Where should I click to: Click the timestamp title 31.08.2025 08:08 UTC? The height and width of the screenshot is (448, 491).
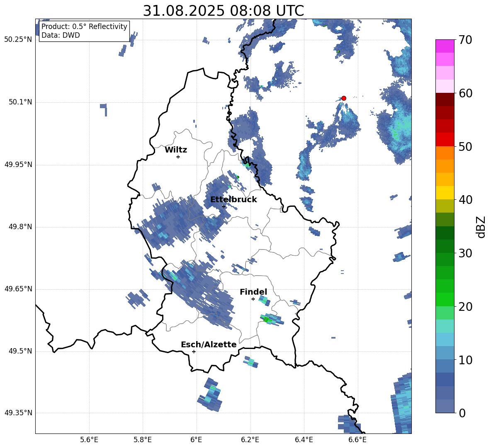[223, 11]
